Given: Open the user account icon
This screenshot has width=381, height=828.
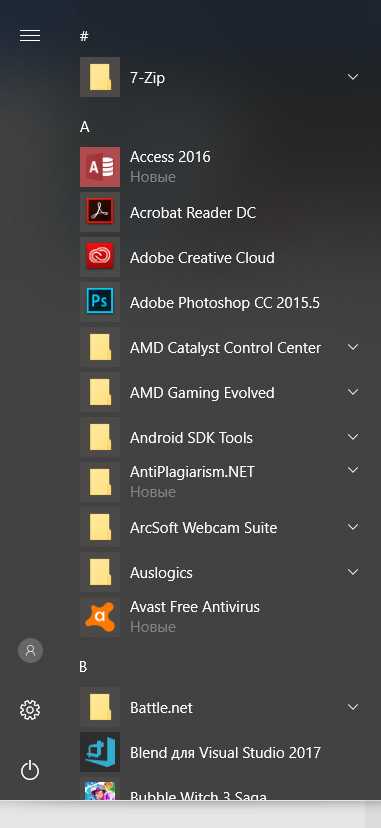Looking at the screenshot, I should 30,650.
